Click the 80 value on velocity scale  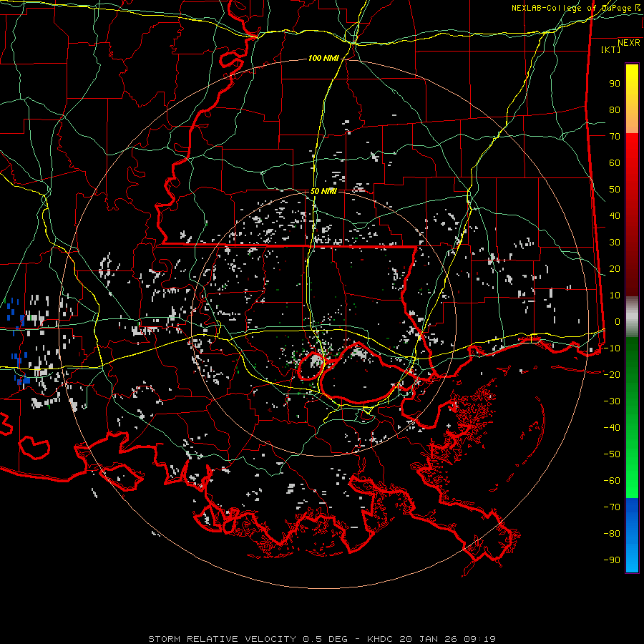[615, 109]
